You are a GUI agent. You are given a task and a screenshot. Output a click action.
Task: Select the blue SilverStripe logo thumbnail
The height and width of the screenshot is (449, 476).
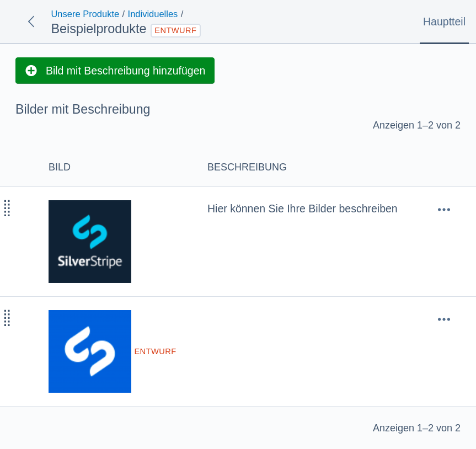pos(90,351)
